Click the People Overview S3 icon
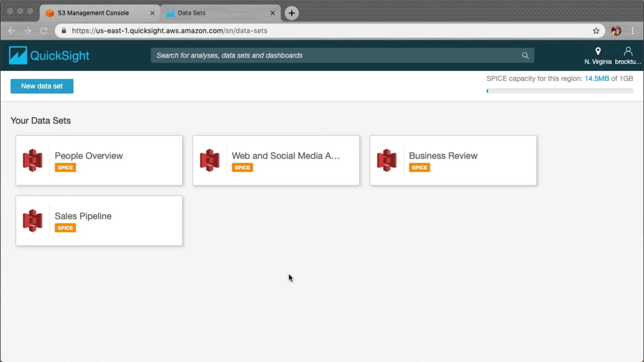644x362 pixels. tap(33, 160)
